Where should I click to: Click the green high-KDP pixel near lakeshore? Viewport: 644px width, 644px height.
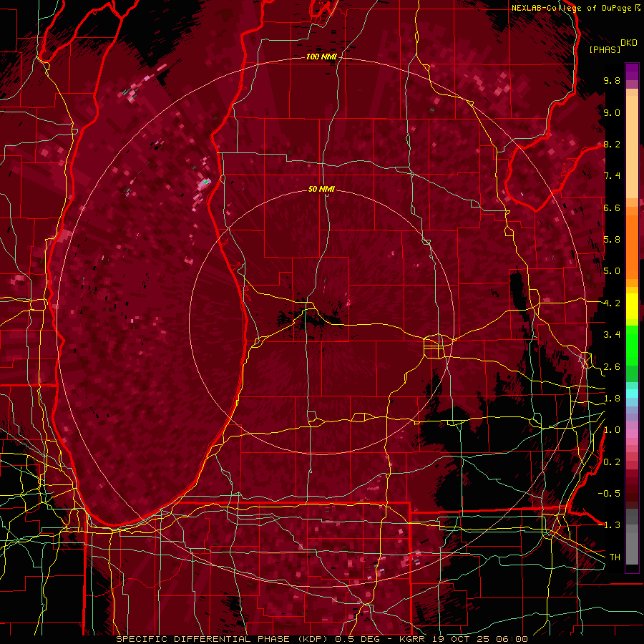pyautogui.click(x=206, y=181)
